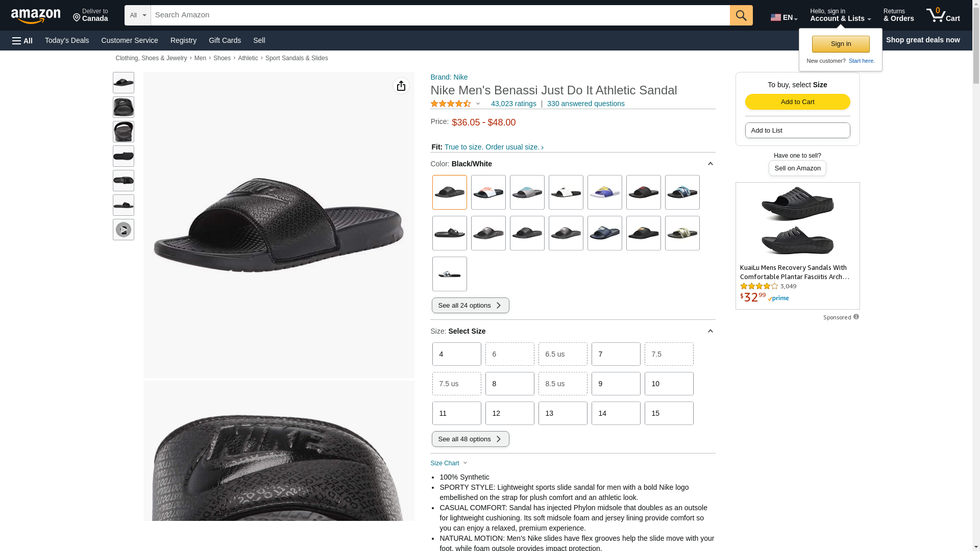The image size is (980, 551).
Task: Click the Deliver to Canada location
Action: [x=90, y=15]
